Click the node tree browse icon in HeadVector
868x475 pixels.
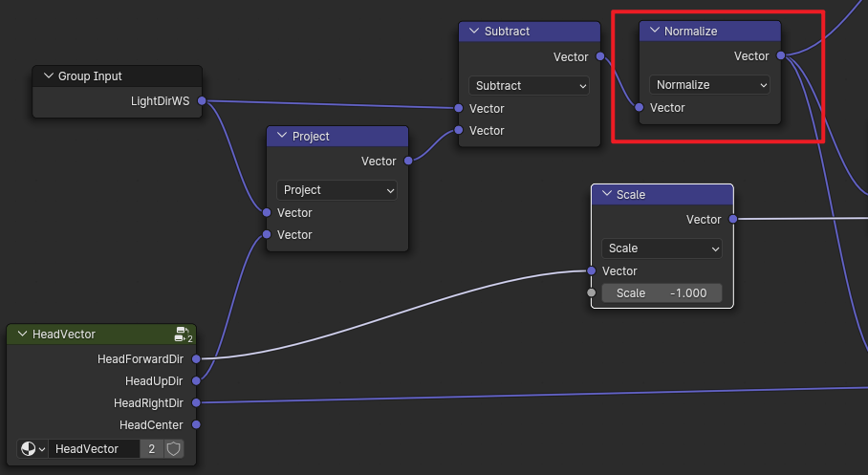point(33,448)
